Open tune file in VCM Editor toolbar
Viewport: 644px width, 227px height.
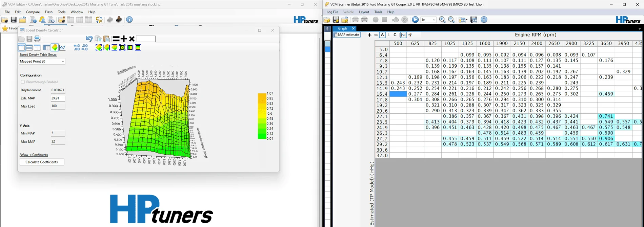(5, 20)
